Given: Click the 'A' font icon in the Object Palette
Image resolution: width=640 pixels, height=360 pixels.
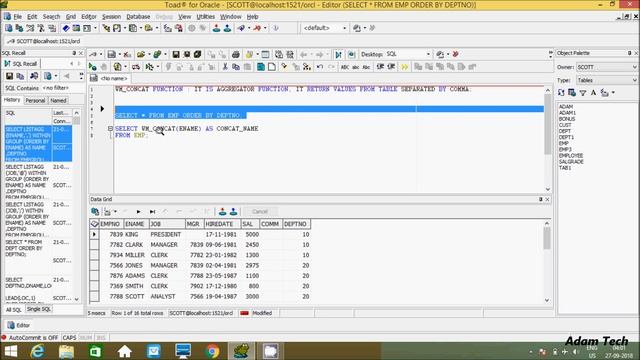Looking at the screenshot, I should click(x=593, y=93).
